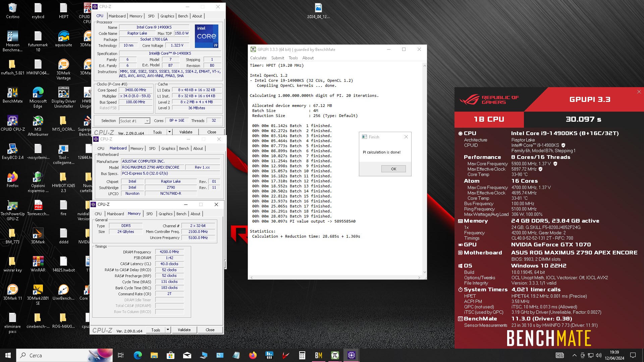Launch MSI Afterburner from desktop
The width and height of the screenshot is (644, 362).
pyautogui.click(x=38, y=126)
